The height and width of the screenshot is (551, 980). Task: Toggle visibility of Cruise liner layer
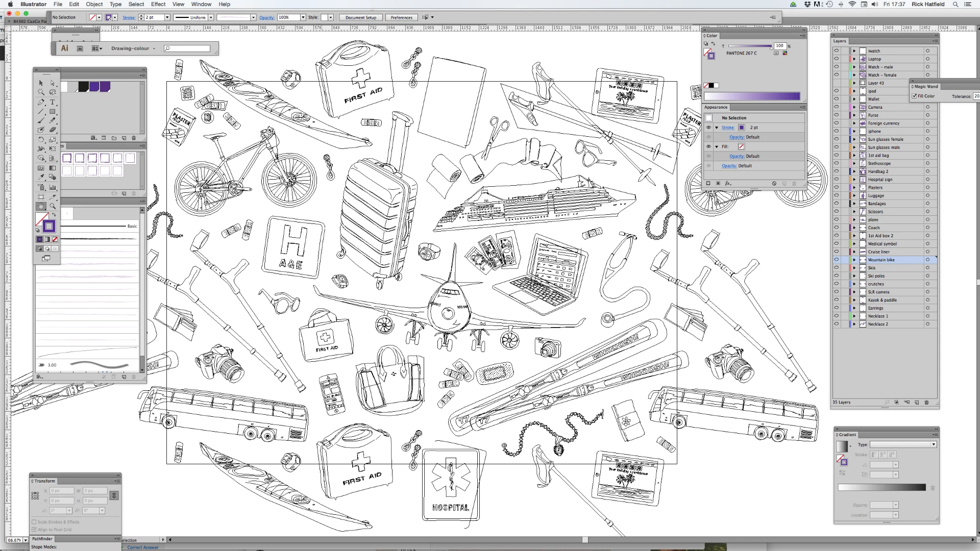click(x=836, y=252)
